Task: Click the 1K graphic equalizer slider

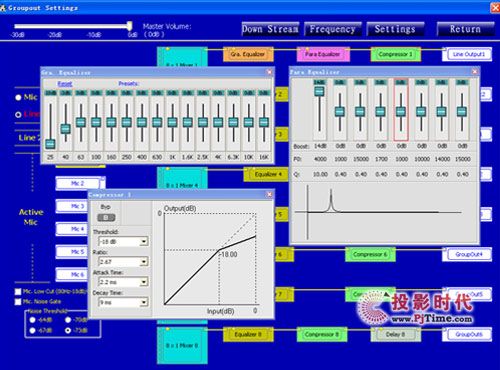Action: pos(172,122)
